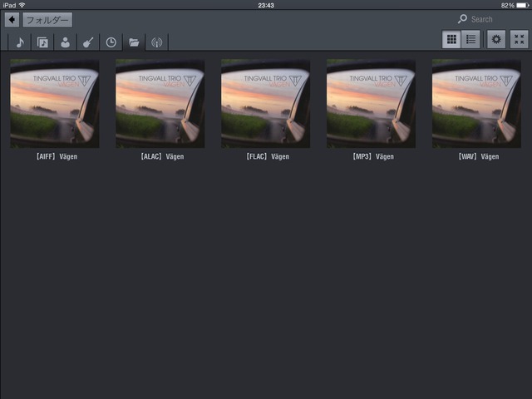Viewport: 532px width, 399px height.
Task: Open the Genres guitar icon tab
Action: coord(87,42)
